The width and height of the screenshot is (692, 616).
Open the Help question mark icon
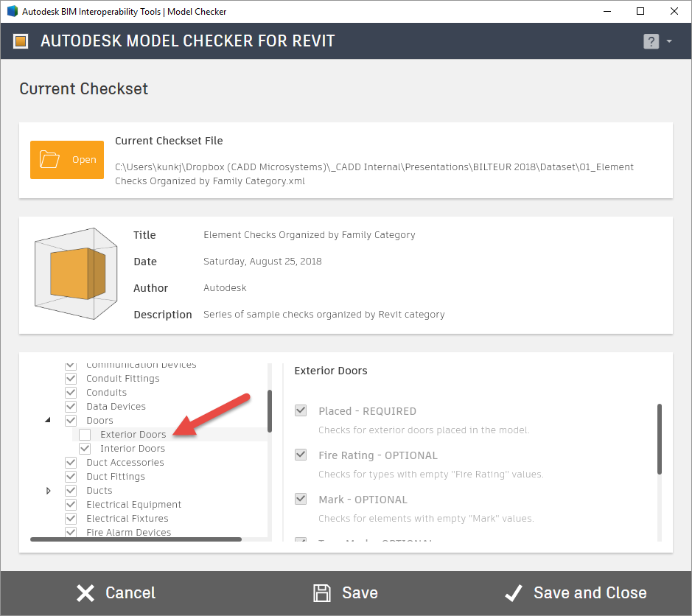coord(651,41)
